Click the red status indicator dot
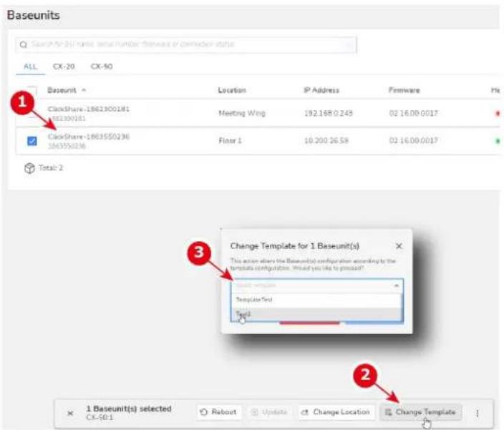 tap(498, 113)
